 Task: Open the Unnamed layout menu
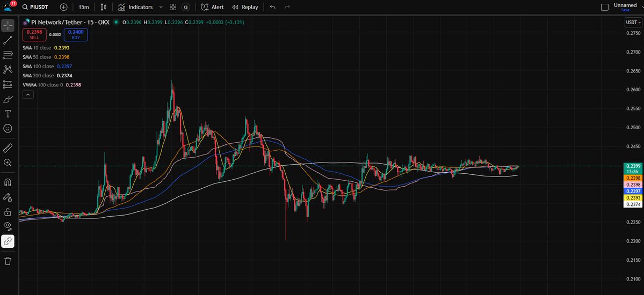click(x=625, y=5)
